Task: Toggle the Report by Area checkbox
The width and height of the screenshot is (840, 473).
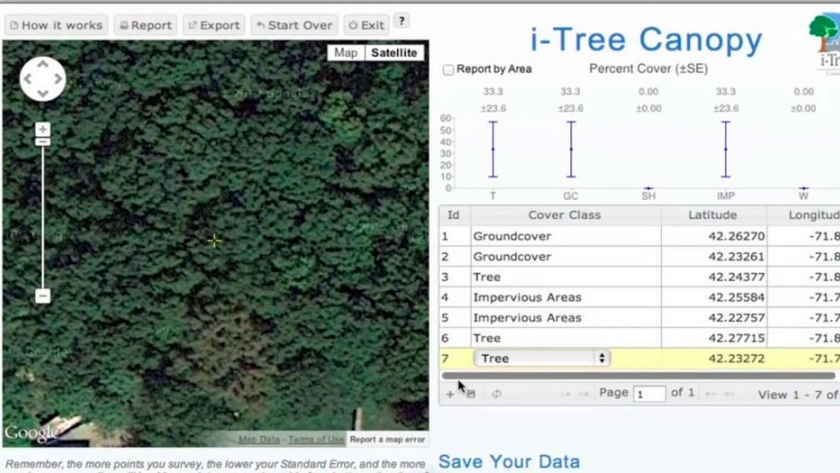Action: tap(448, 70)
